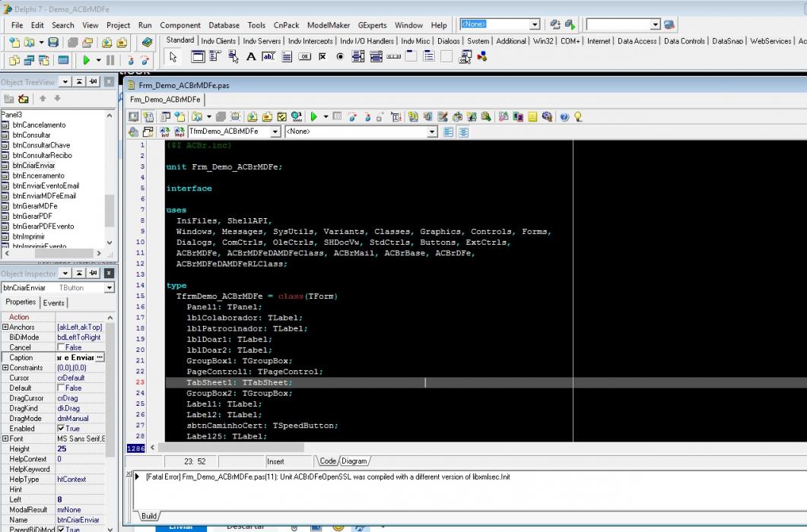This screenshot has width=807, height=532.
Task: Click the help question mark icon in editor toolbar
Action: click(564, 117)
